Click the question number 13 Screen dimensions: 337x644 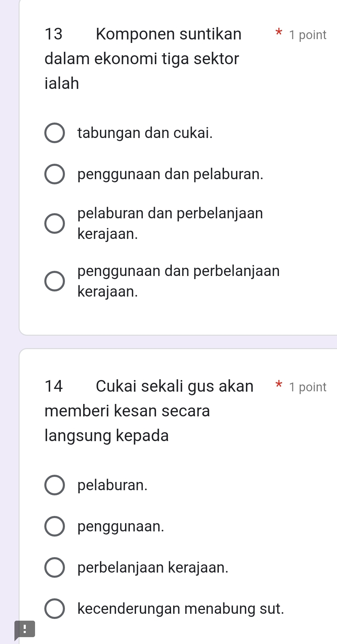(x=54, y=34)
